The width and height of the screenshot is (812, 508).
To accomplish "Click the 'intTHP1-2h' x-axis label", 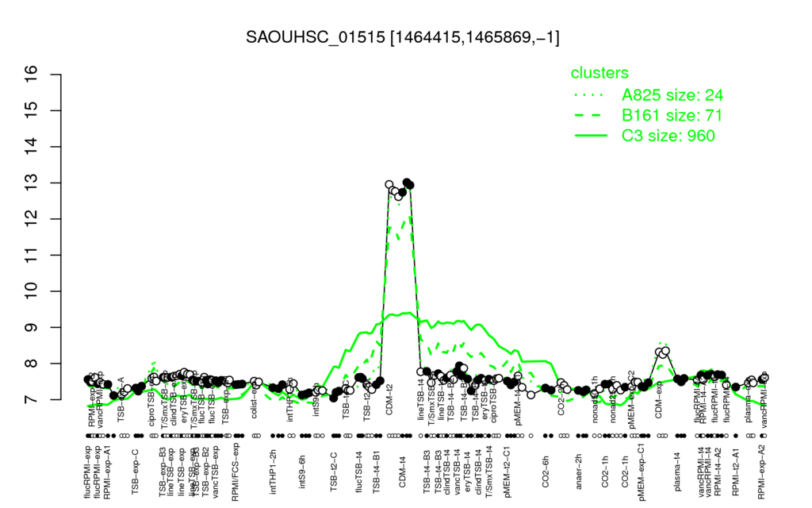I will (273, 471).
